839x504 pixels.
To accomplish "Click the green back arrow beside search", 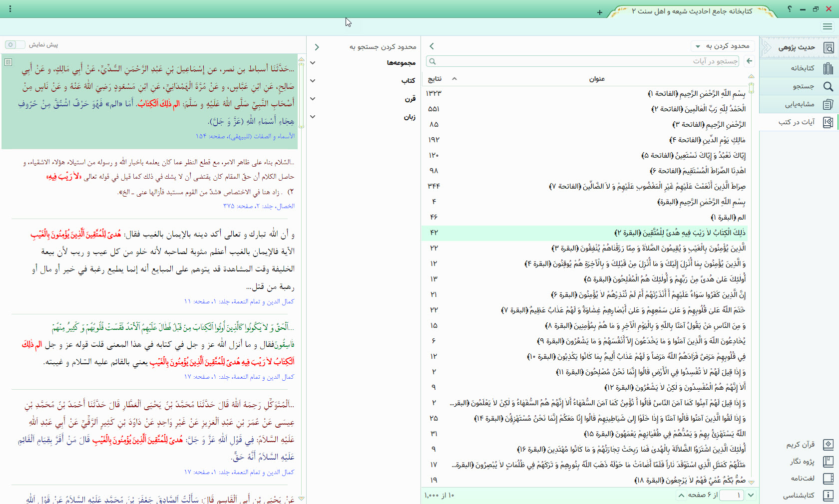I will tap(749, 61).
